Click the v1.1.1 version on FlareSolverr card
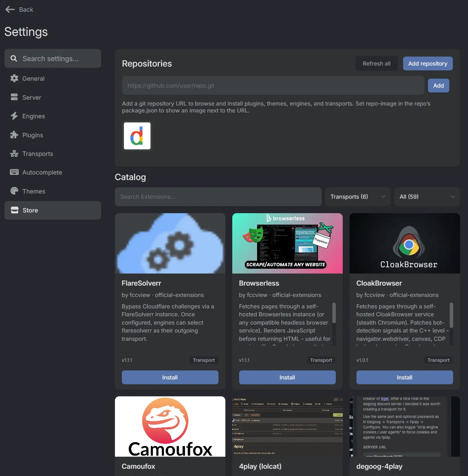 tap(127, 360)
